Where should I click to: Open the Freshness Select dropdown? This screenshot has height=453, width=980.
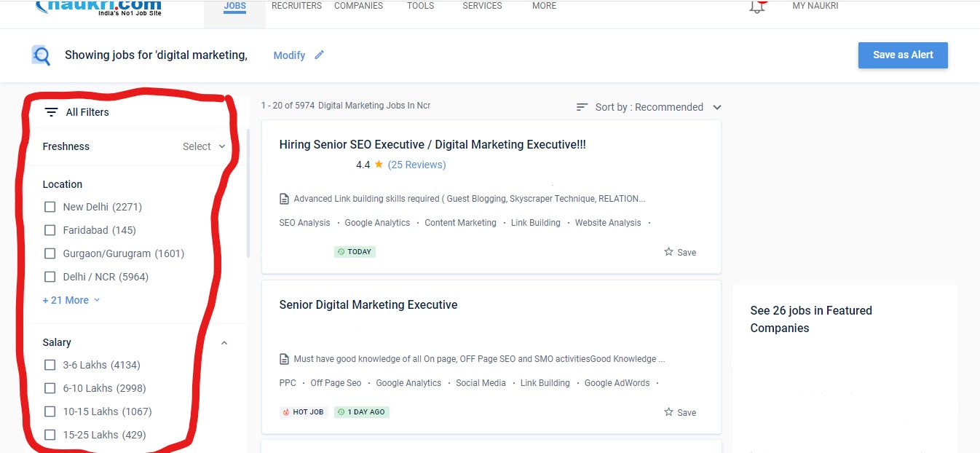point(204,146)
